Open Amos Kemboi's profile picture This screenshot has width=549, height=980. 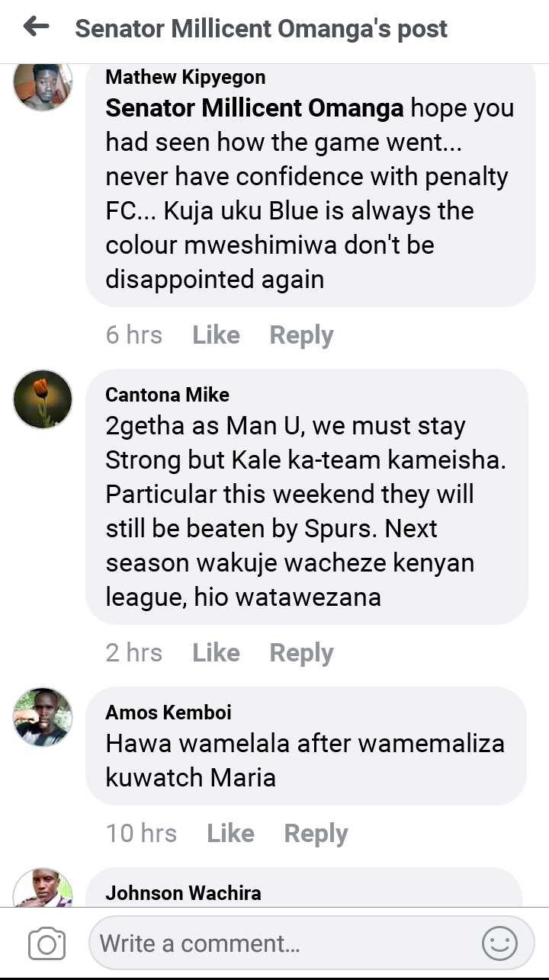(43, 716)
